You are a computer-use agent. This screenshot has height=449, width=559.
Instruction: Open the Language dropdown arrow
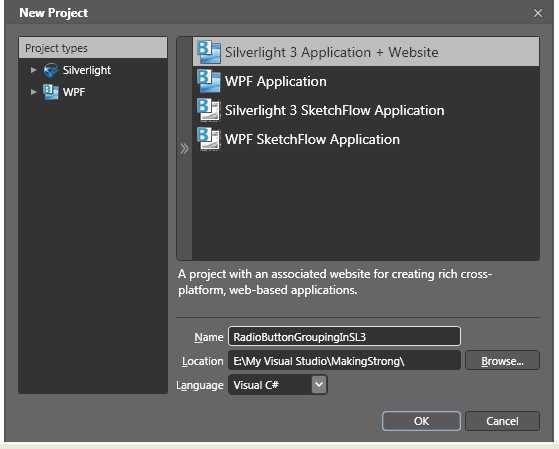point(319,384)
